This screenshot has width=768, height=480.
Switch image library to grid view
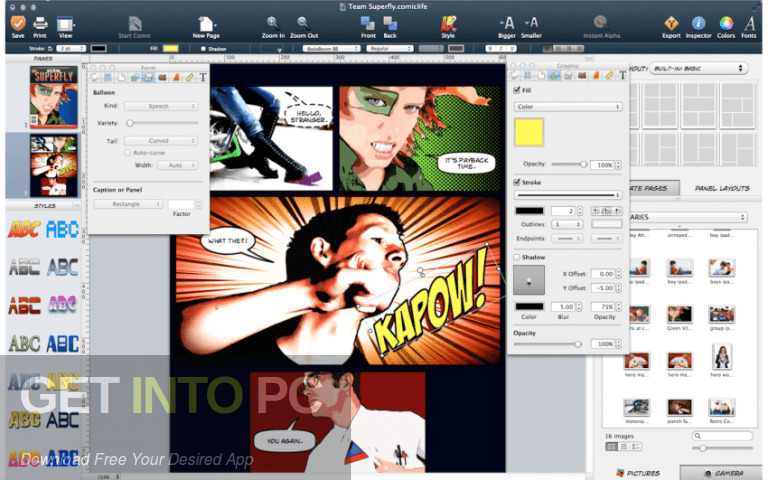pyautogui.click(x=611, y=447)
